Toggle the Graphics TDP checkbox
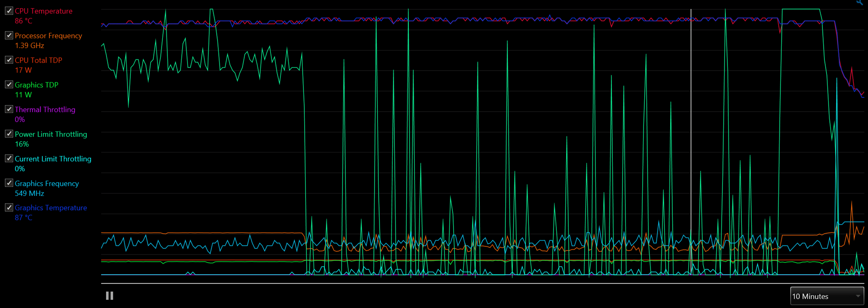 pos(9,84)
